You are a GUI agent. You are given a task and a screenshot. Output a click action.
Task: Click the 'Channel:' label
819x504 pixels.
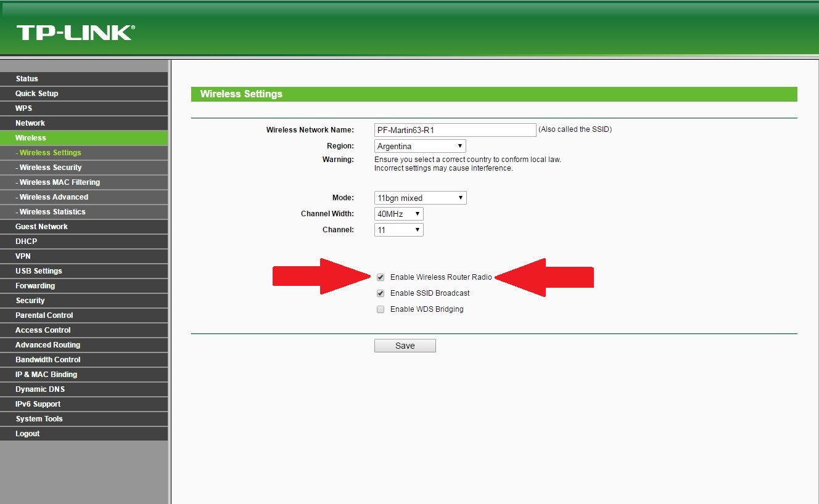(339, 230)
